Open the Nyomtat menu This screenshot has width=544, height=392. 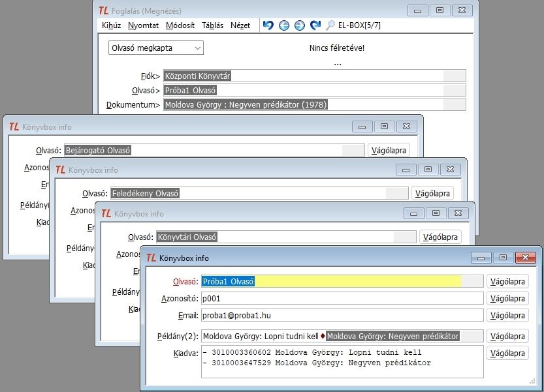click(x=143, y=25)
